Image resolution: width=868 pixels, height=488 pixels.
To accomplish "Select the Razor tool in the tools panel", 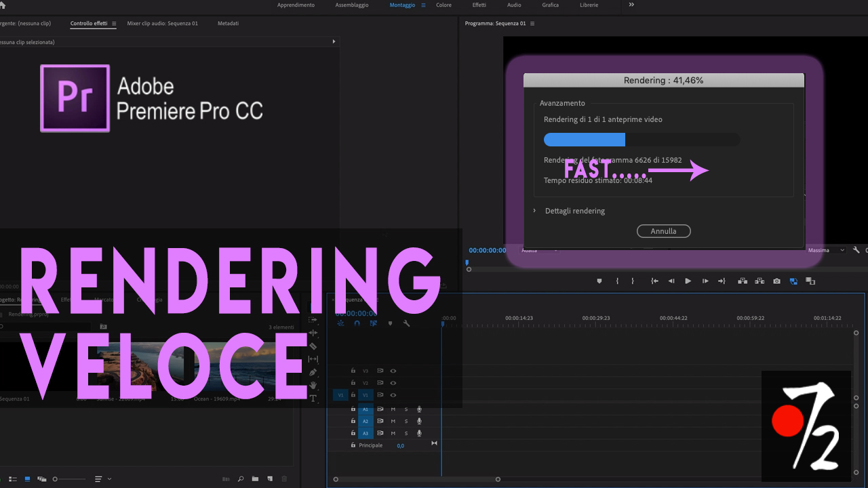I will (313, 346).
